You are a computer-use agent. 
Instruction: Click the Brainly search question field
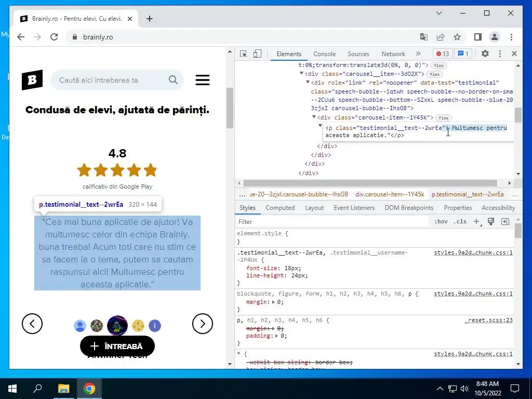(x=117, y=80)
